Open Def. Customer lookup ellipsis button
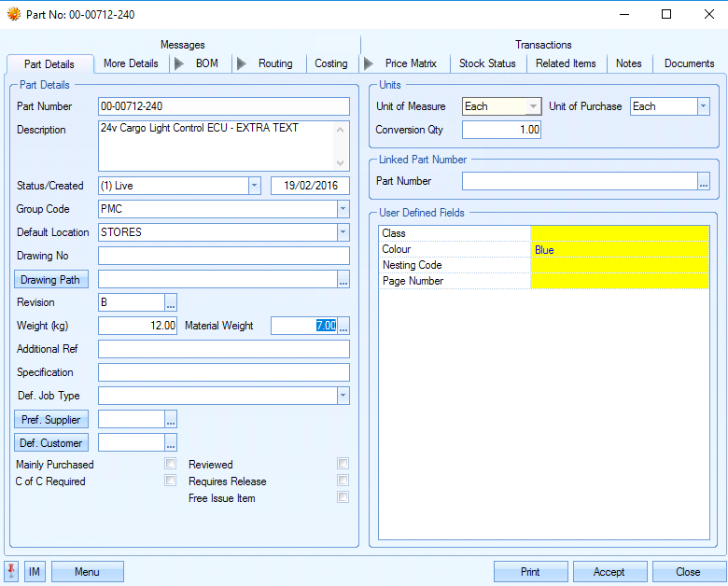The height and width of the screenshot is (586, 728). (171, 443)
